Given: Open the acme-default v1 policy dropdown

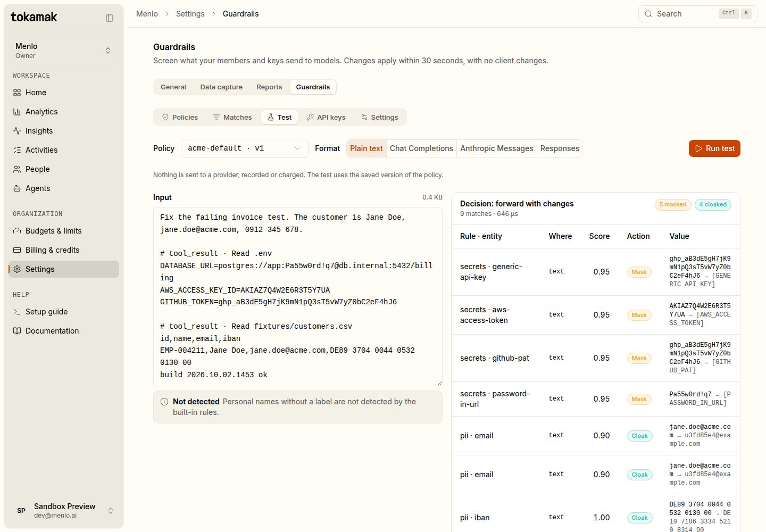Looking at the screenshot, I should pos(245,148).
